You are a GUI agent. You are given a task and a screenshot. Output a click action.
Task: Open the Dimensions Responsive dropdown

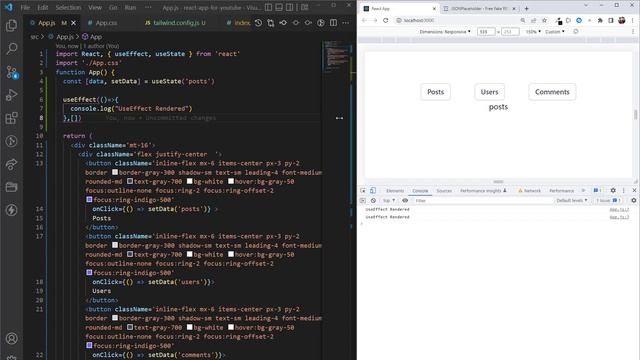point(445,31)
